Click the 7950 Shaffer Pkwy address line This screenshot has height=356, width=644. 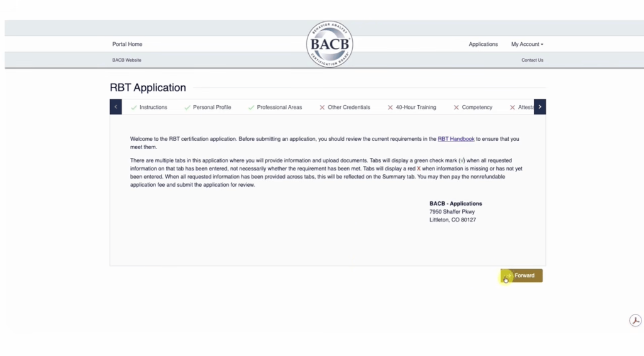click(452, 211)
